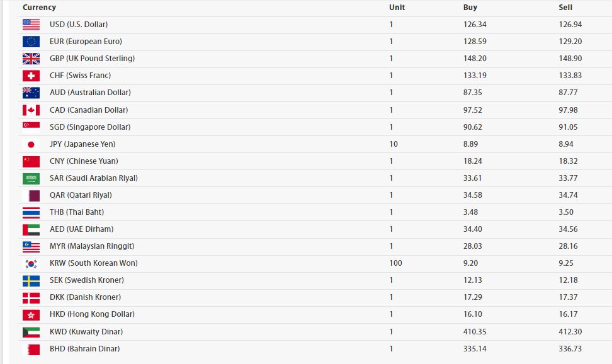This screenshot has height=364, width=612.
Task: Click the European Union flag icon
Action: click(31, 42)
